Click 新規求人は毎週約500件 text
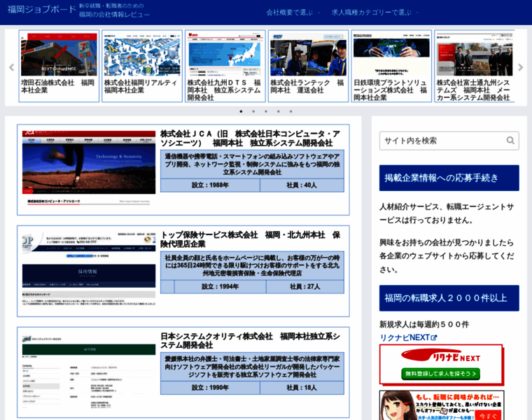The height and width of the screenshot is (420, 532). coord(424,325)
